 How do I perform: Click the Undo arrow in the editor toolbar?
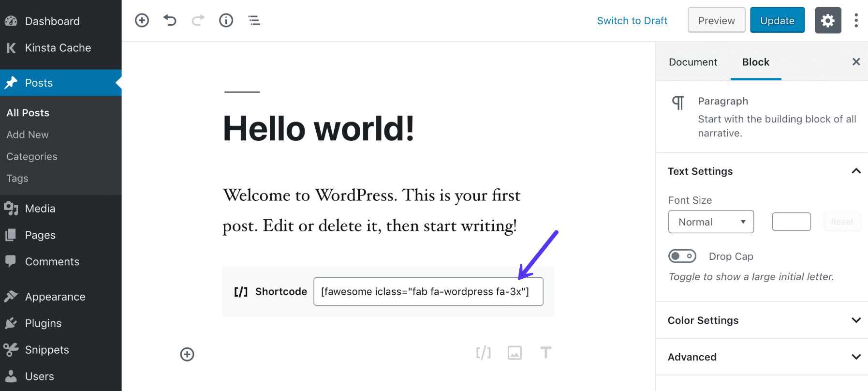[x=170, y=20]
